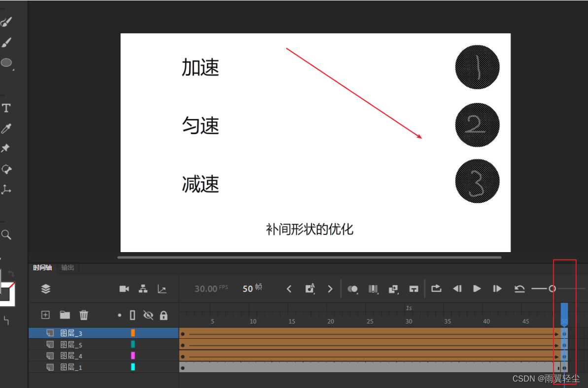Click the swap colors arrow icon
This screenshot has width=588, height=388.
(x=11, y=274)
